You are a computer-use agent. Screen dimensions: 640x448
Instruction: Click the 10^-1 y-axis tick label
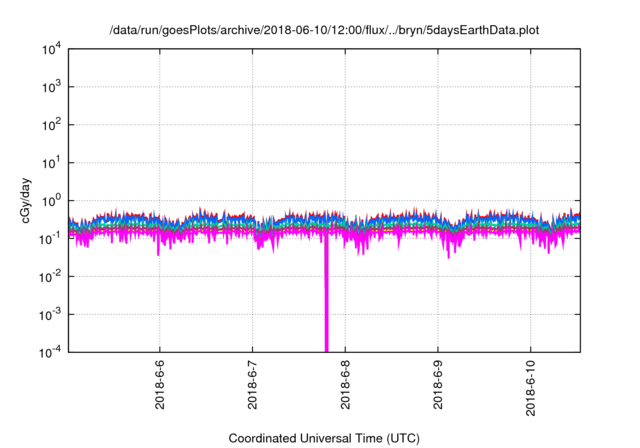[50, 239]
